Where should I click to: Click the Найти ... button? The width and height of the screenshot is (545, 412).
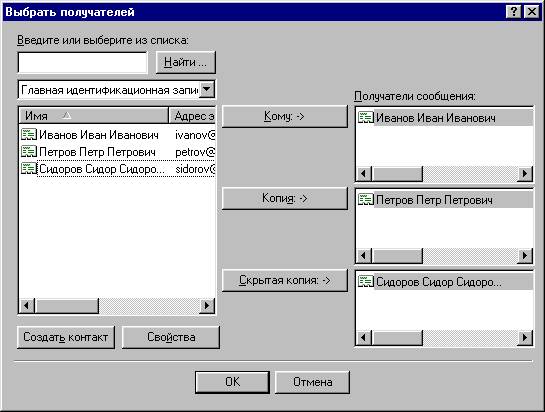[x=186, y=62]
